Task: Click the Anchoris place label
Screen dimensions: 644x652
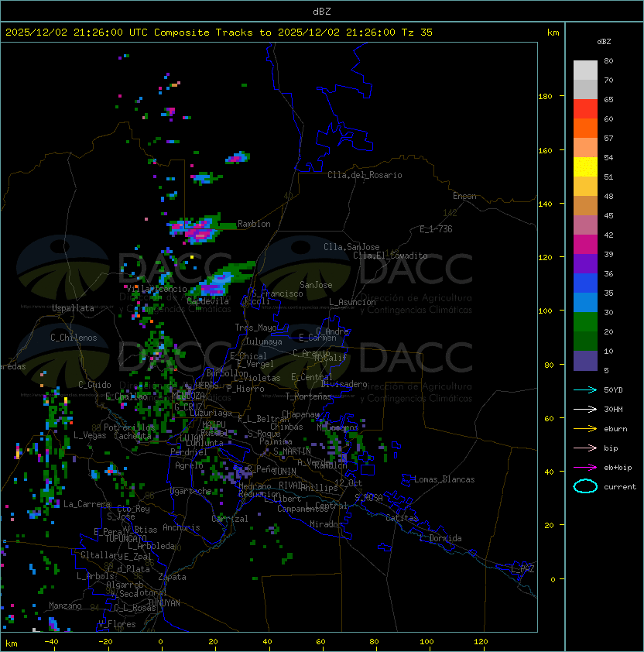Action: (181, 527)
